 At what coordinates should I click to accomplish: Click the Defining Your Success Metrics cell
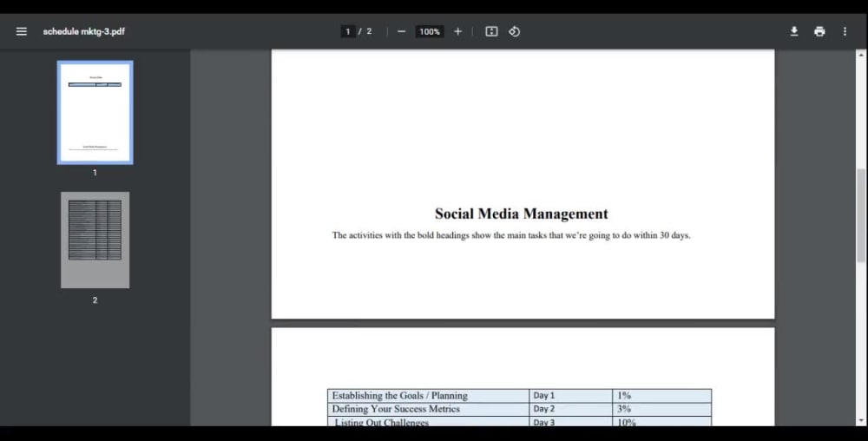click(429, 409)
